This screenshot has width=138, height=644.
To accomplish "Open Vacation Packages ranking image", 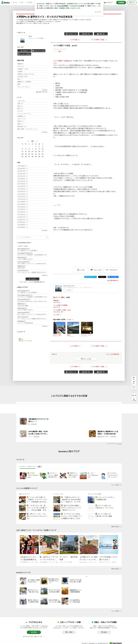I will (x=108, y=545).
